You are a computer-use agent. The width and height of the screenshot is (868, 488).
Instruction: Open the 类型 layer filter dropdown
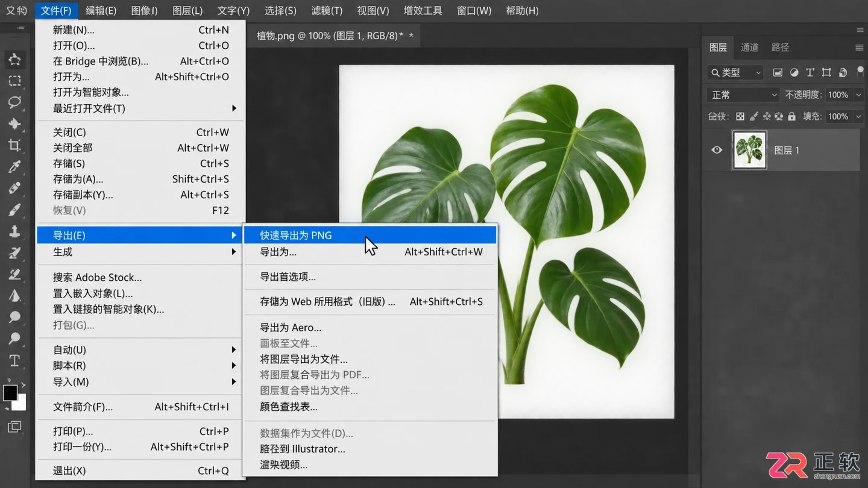[x=735, y=72]
